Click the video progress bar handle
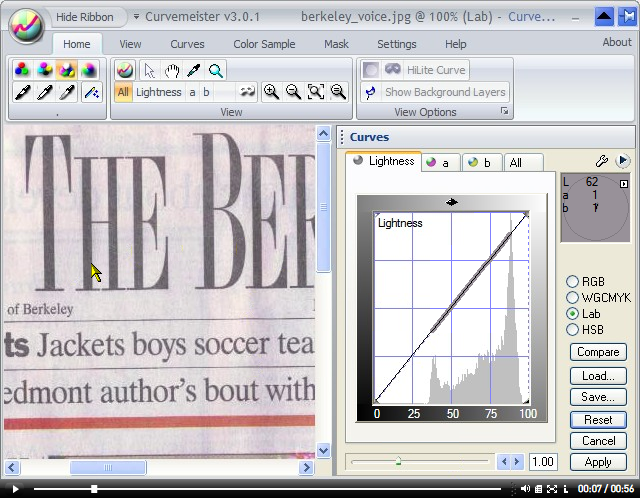 point(94,489)
